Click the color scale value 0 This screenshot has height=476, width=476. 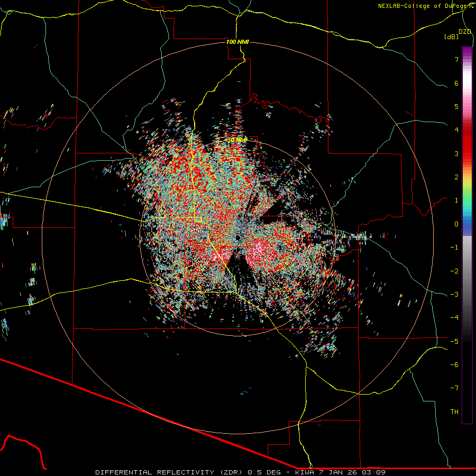[456, 224]
